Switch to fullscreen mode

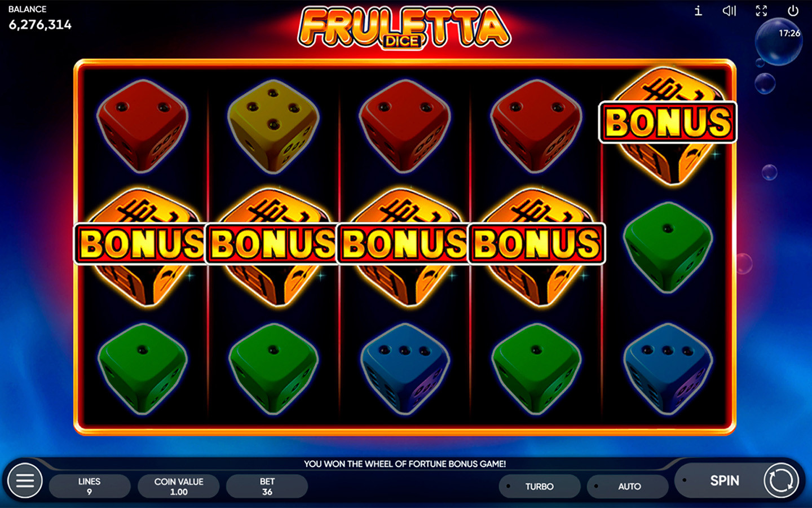(761, 11)
